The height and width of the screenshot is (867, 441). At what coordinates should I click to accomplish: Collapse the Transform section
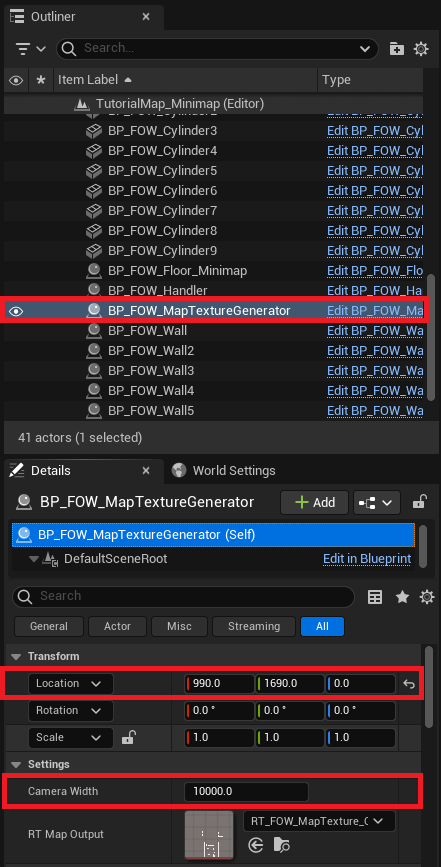click(17, 656)
